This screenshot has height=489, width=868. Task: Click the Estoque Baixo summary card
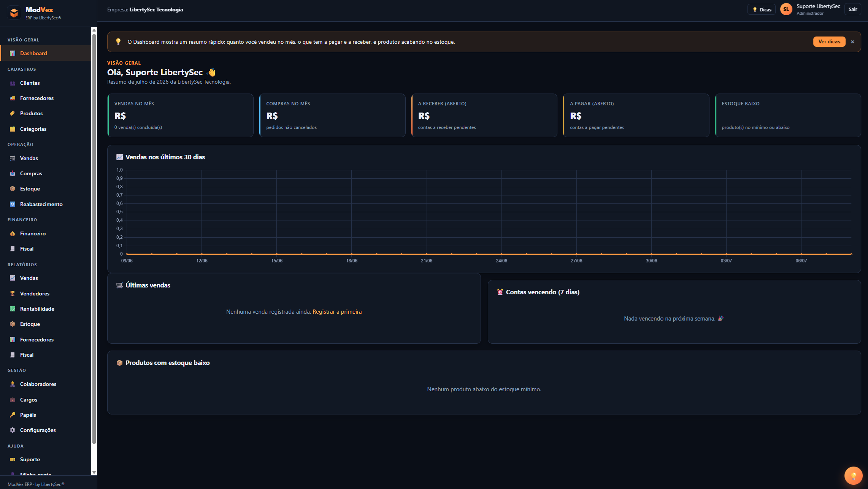point(788,116)
